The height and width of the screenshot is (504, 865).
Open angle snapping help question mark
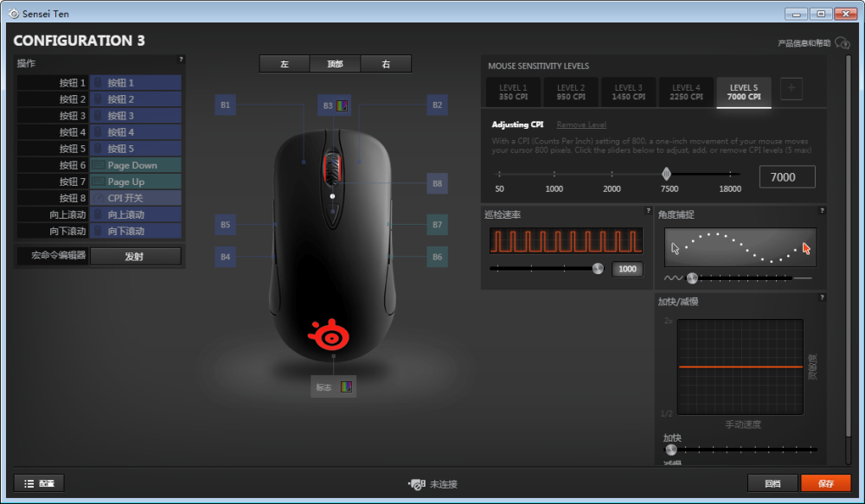822,211
